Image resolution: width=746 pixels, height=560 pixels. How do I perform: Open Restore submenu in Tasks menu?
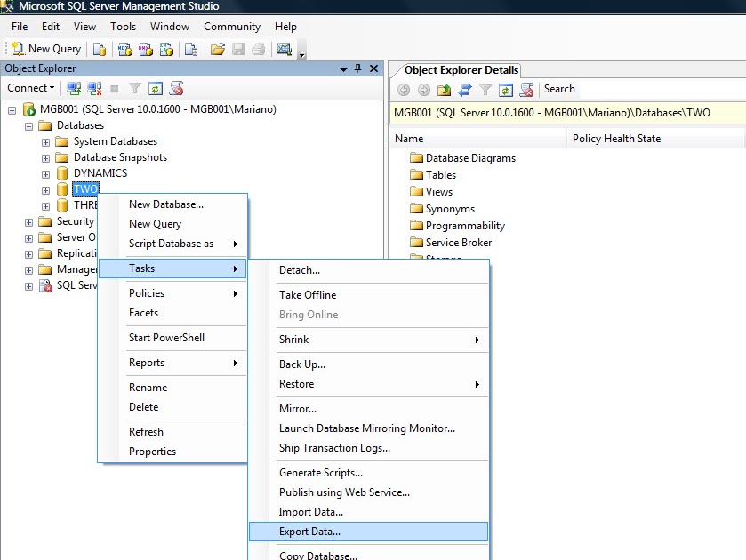pos(368,384)
